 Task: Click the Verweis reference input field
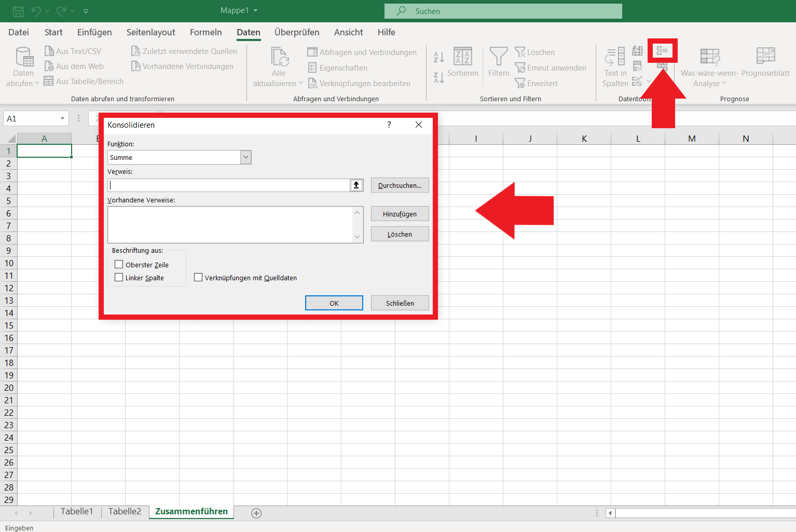229,185
